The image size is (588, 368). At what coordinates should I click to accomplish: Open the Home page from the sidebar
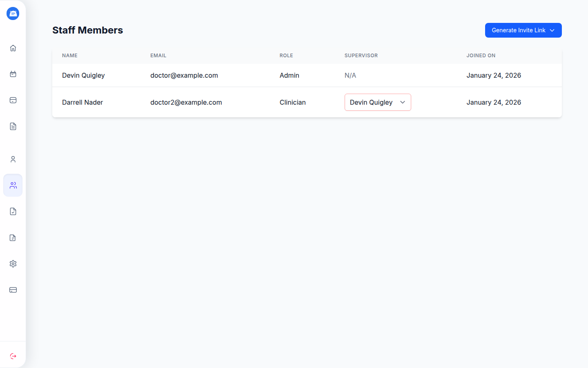(13, 48)
